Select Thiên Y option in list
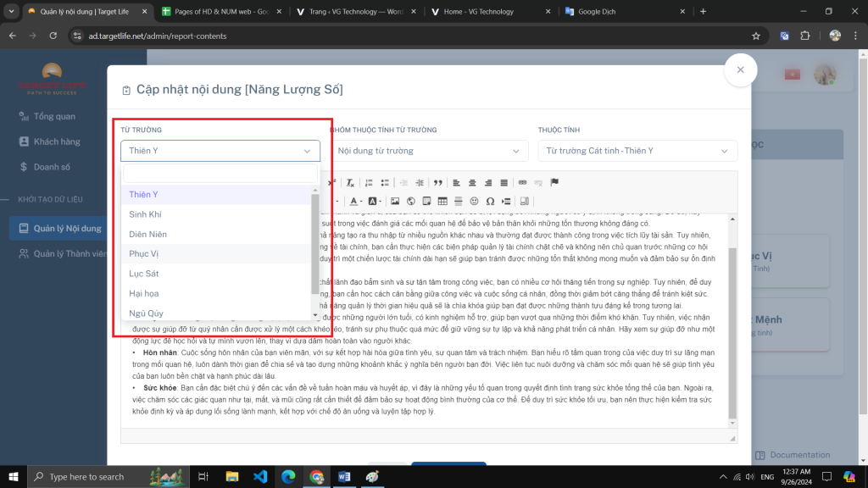This screenshot has width=868, height=488. click(216, 195)
